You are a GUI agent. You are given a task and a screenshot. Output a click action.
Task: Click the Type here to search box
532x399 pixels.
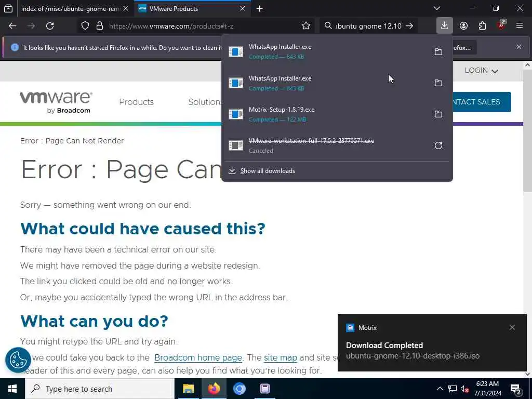[x=99, y=389]
